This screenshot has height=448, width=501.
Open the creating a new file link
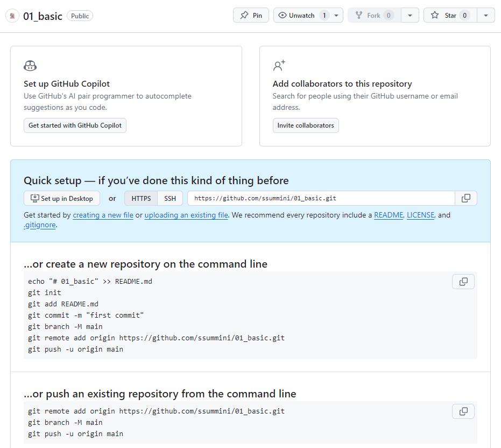point(103,215)
